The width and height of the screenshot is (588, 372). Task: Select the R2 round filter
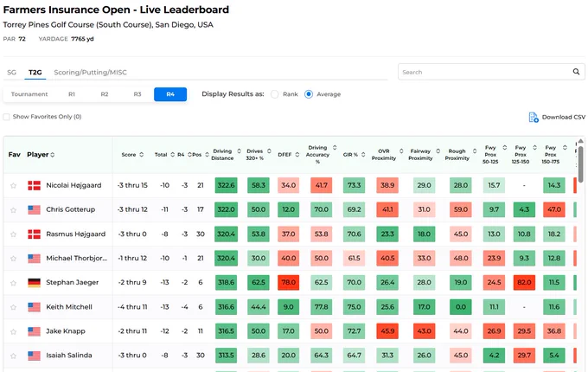point(105,94)
